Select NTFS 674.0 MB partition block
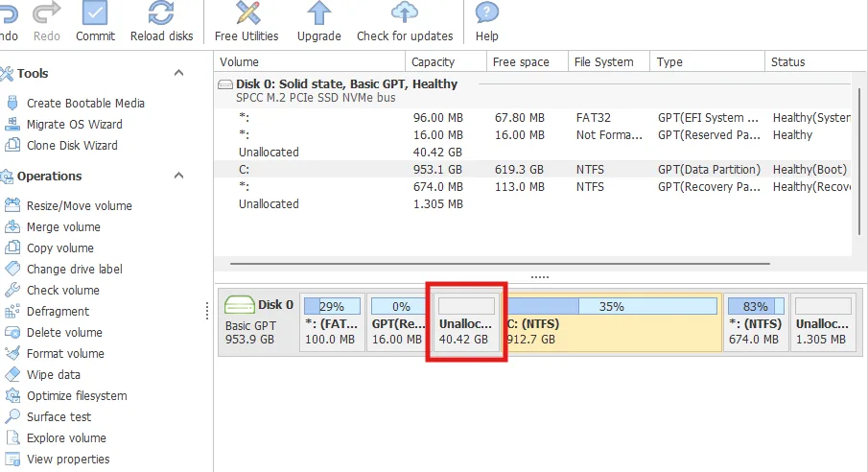Image resolution: width=868 pixels, height=472 pixels. tap(756, 322)
